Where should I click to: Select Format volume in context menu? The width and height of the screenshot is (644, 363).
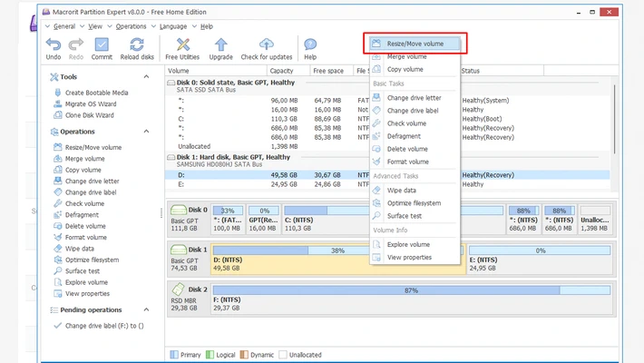tap(415, 162)
